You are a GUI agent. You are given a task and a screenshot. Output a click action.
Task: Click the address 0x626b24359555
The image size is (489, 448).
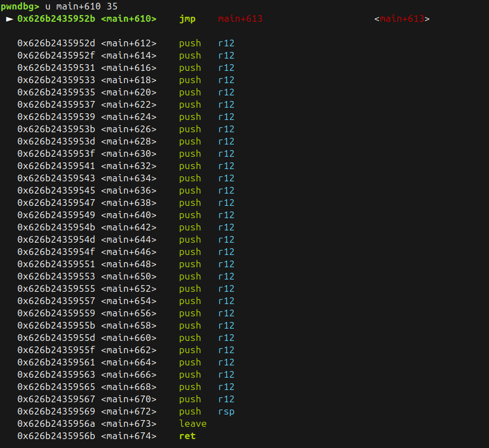pos(56,288)
